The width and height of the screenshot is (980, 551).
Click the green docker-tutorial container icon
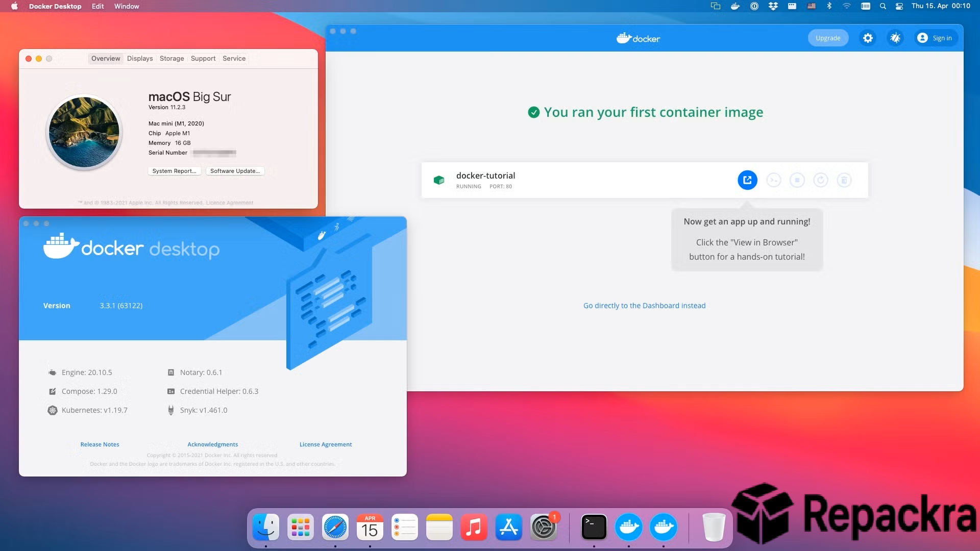pyautogui.click(x=439, y=180)
